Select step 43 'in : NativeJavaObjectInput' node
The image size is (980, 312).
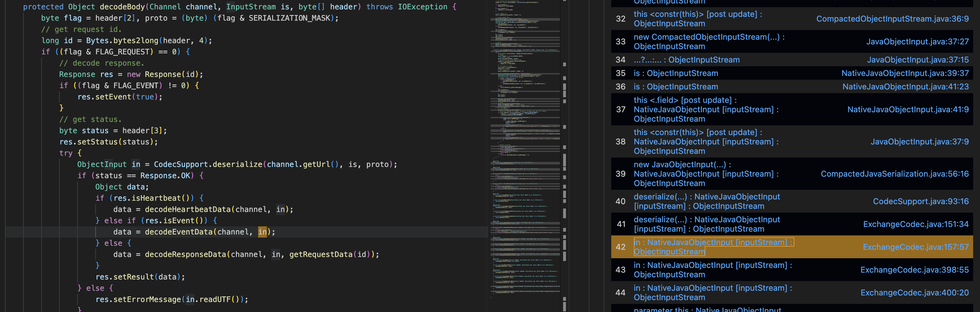tap(712, 270)
